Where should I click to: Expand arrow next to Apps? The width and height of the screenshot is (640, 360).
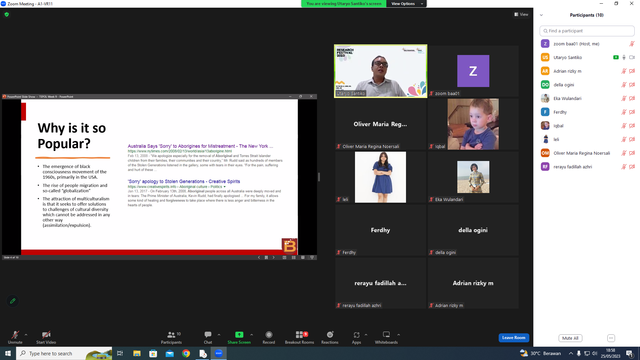(x=366, y=335)
